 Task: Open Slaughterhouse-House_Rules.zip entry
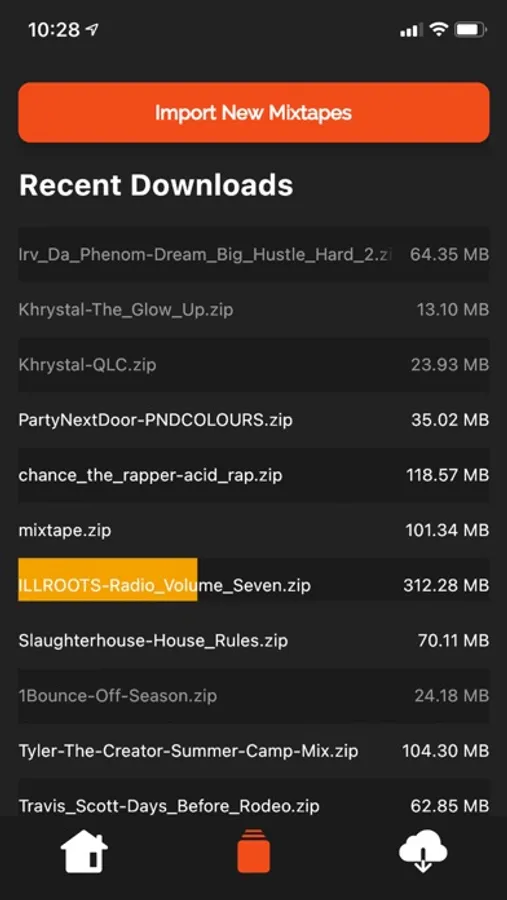[x=254, y=640]
